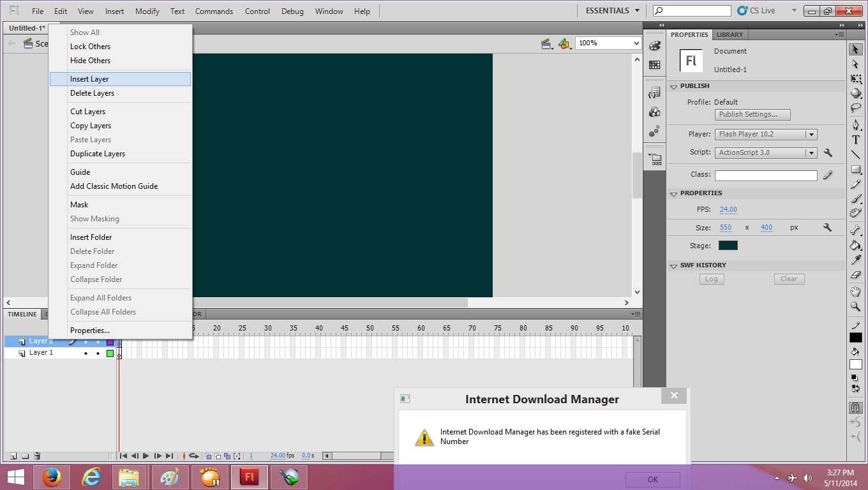This screenshot has height=490, width=868.
Task: Open the Components panel icon
Action: pos(654,112)
